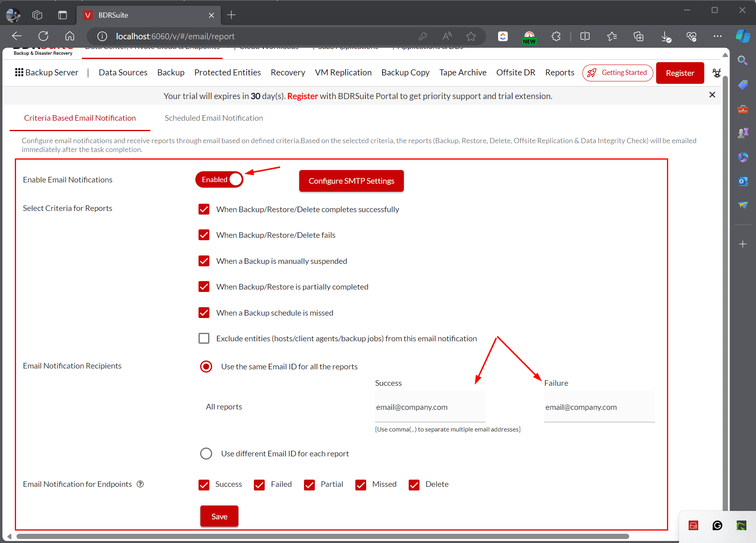Uncheck 'Backup/Restore/Delete fails' checkbox
This screenshot has width=756, height=543.
pyautogui.click(x=204, y=235)
